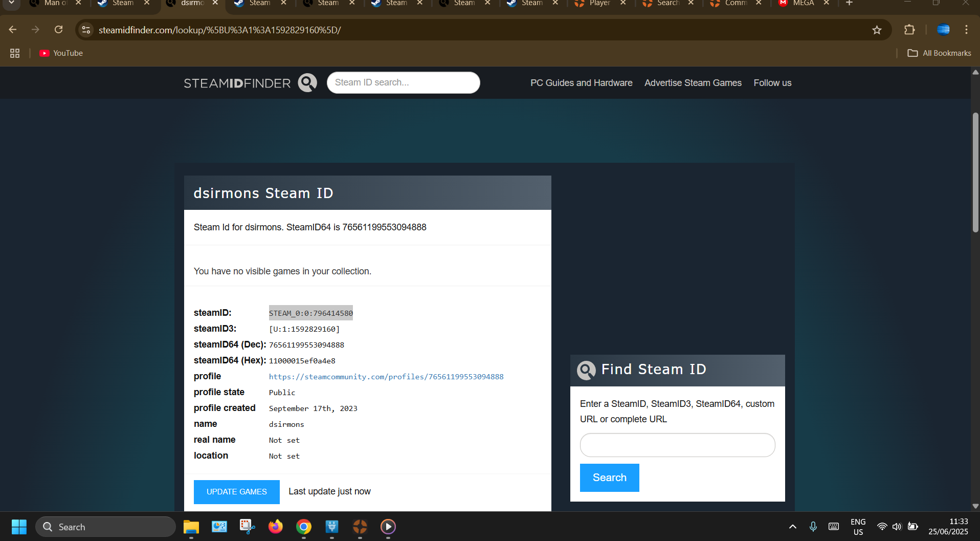Image resolution: width=980 pixels, height=541 pixels.
Task: Select the STEAM_0:0:796414580 steamID value
Action: click(310, 313)
